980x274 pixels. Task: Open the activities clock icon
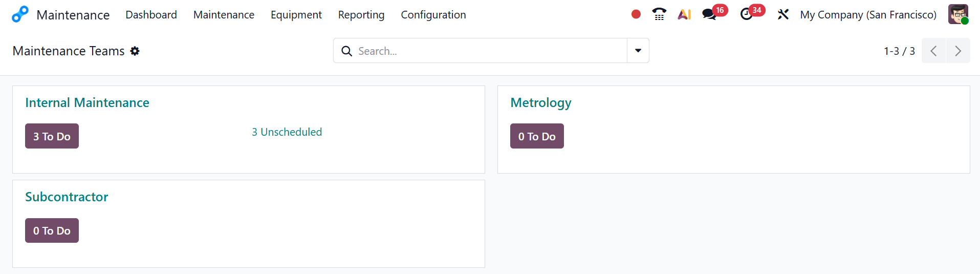pyautogui.click(x=746, y=14)
